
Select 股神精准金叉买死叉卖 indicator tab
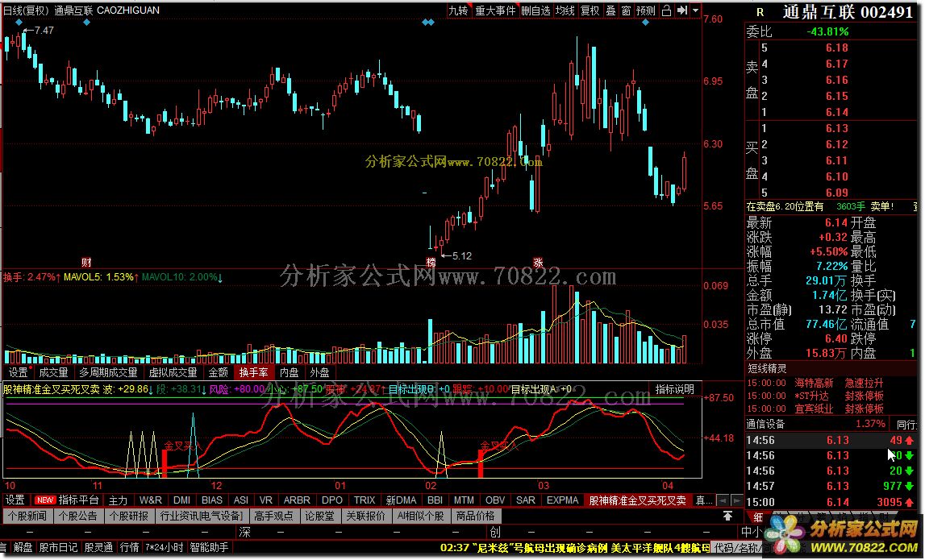[638, 500]
